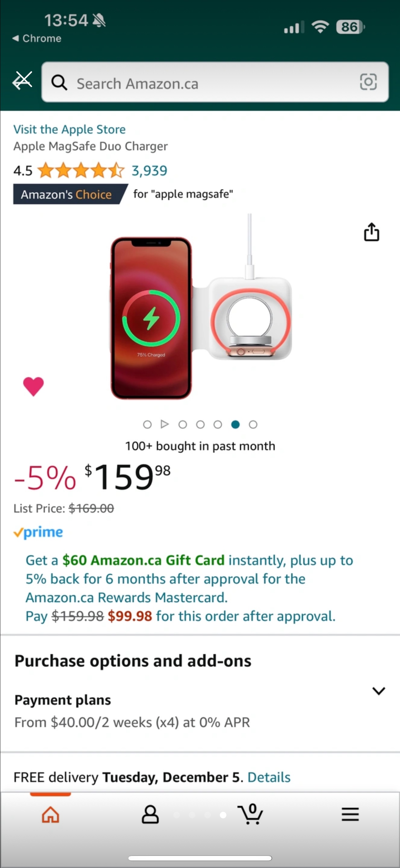Open camera lens search icon
400x868 pixels.
pyautogui.click(x=368, y=82)
